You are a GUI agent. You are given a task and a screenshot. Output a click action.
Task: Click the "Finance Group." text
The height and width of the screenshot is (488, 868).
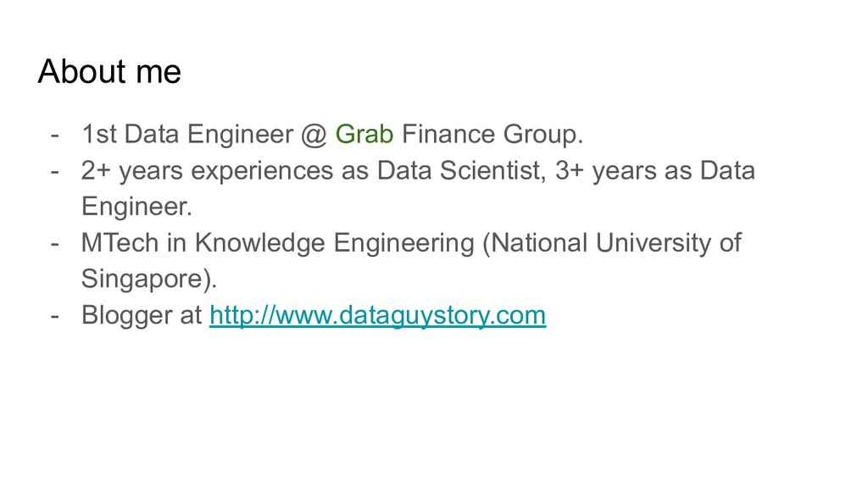click(492, 134)
